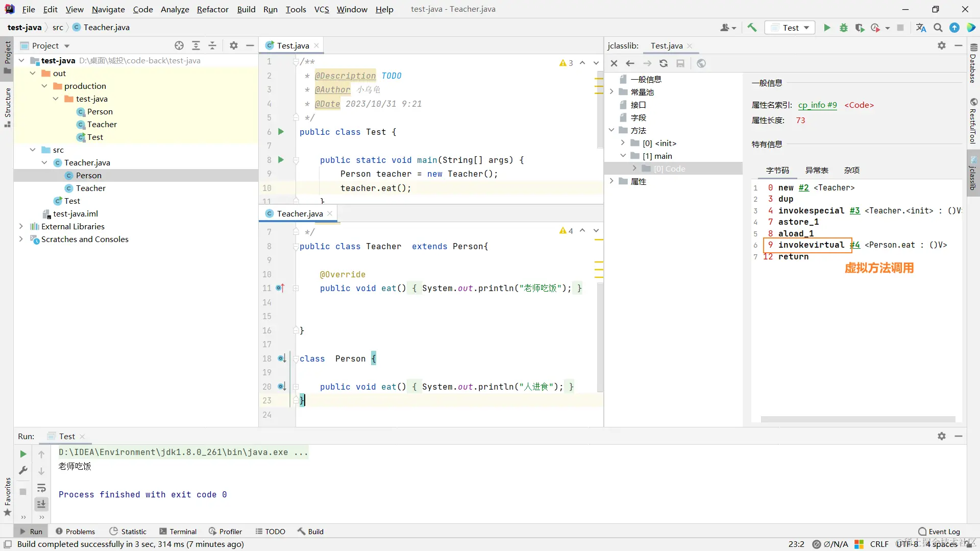
Task: Open the Test run configuration dropdown
Action: pyautogui.click(x=790, y=28)
